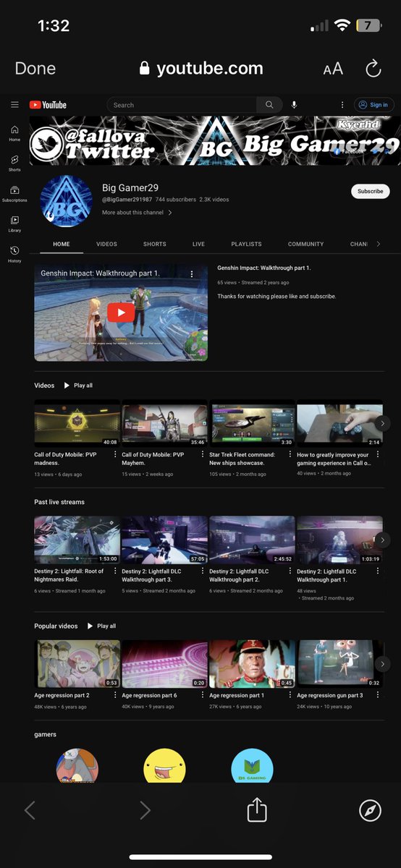
Task: Open History in the sidebar
Action: (x=14, y=255)
